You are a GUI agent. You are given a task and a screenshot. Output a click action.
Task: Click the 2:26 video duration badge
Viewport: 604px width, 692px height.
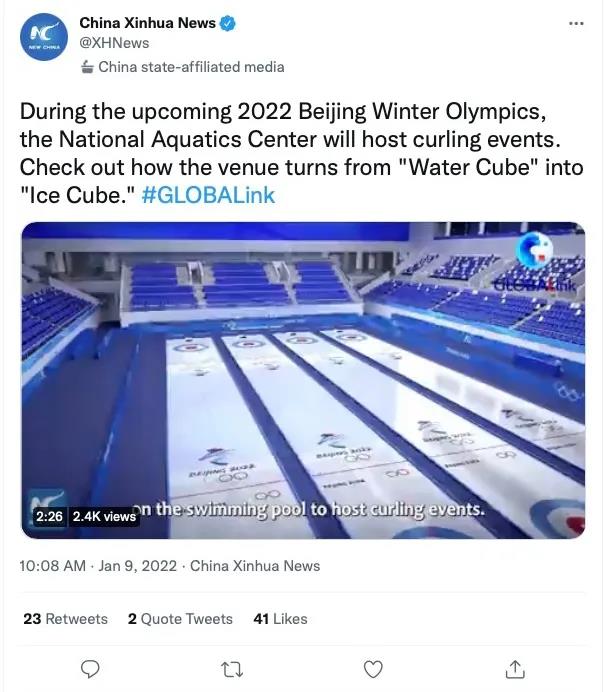49,516
